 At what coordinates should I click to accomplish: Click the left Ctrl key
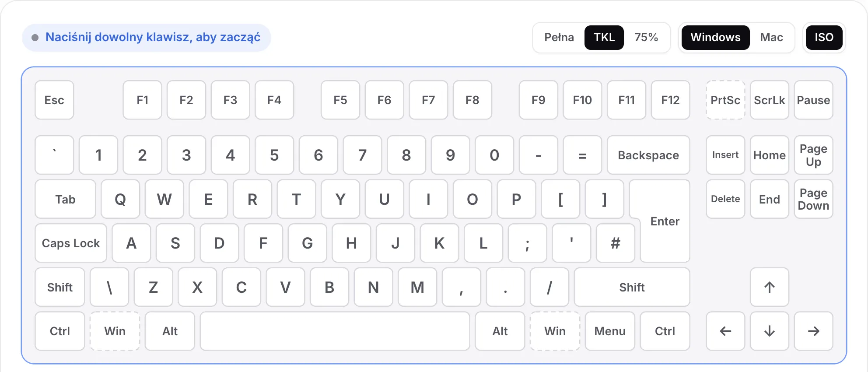(x=60, y=331)
